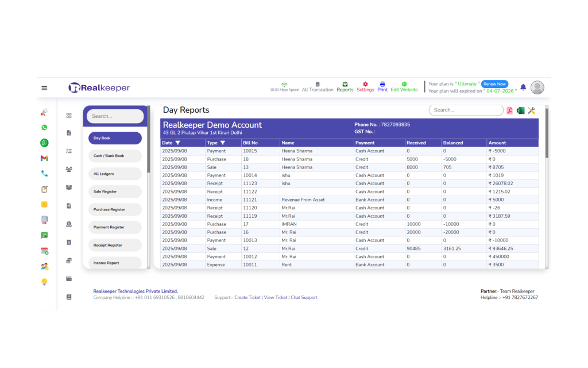Open Settings in top bar
The image size is (588, 368).
coord(365,87)
